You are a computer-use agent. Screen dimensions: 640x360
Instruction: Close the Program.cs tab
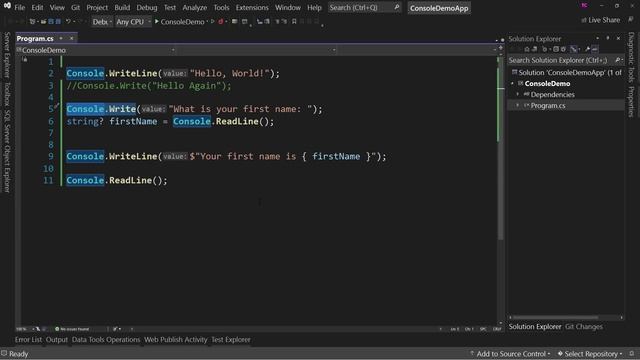point(71,38)
